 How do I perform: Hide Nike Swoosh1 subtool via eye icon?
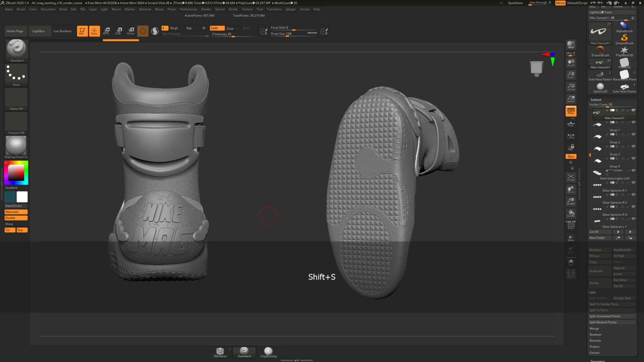(633, 110)
